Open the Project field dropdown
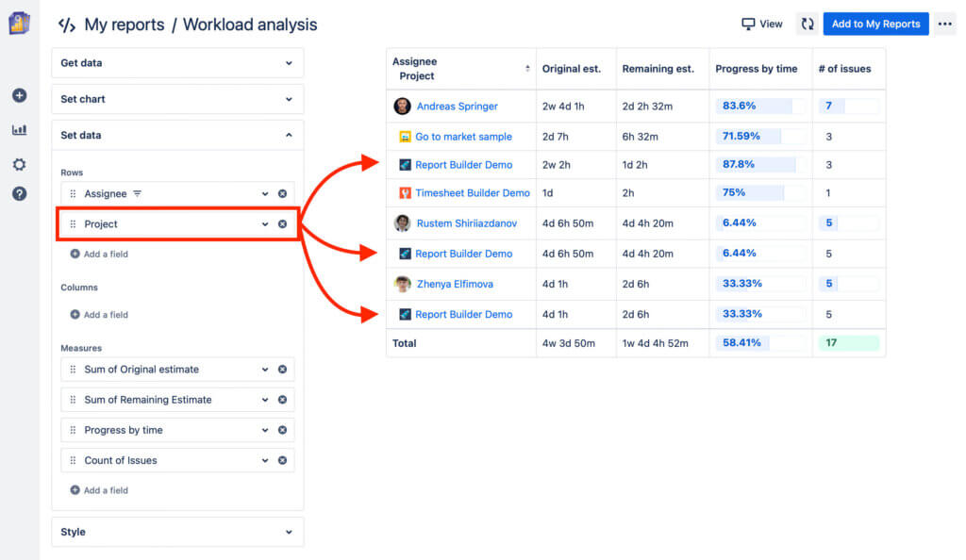 [x=265, y=224]
